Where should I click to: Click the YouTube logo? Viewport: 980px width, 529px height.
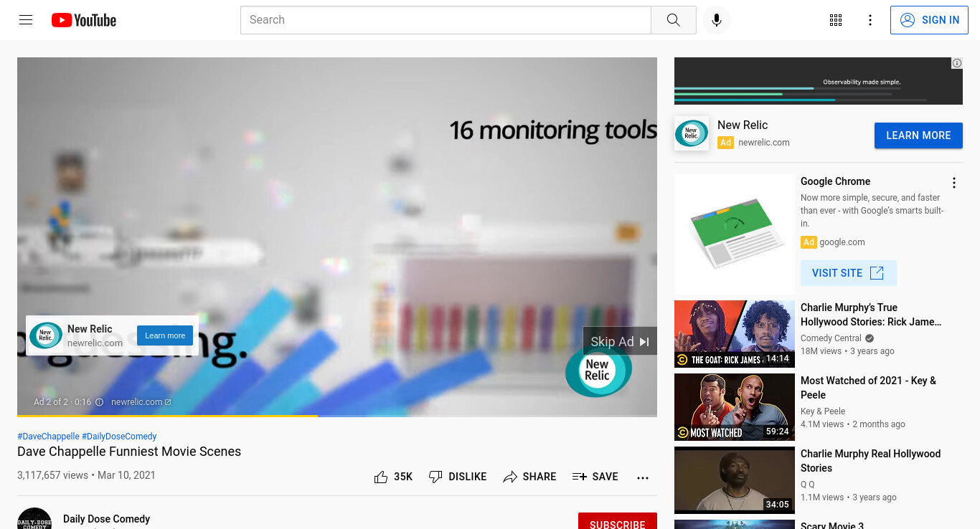tap(84, 20)
